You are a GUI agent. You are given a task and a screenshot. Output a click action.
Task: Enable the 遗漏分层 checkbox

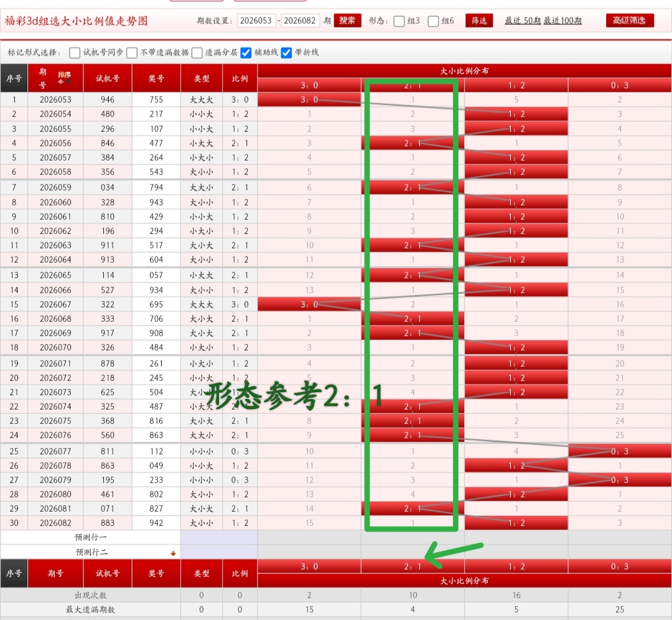[197, 53]
